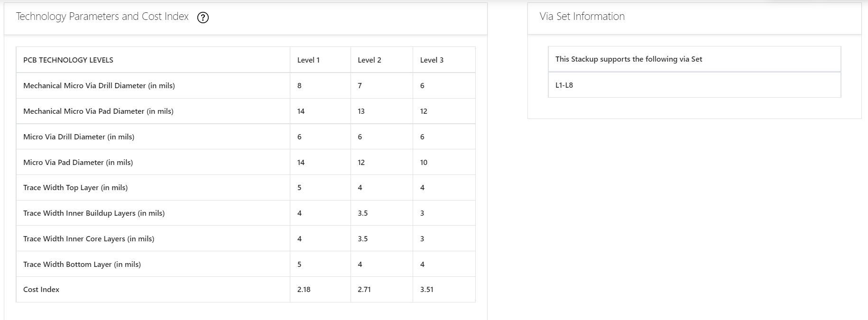This screenshot has width=868, height=320.
Task: Select the Level 2 column header
Action: click(x=369, y=60)
